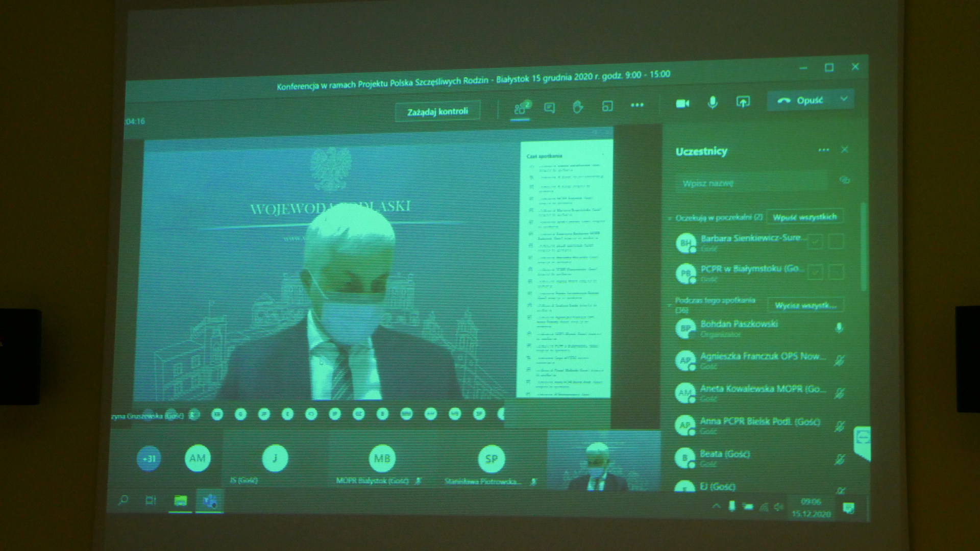
Task: Open More actions ellipsis in meeting toolbar
Action: tap(637, 105)
